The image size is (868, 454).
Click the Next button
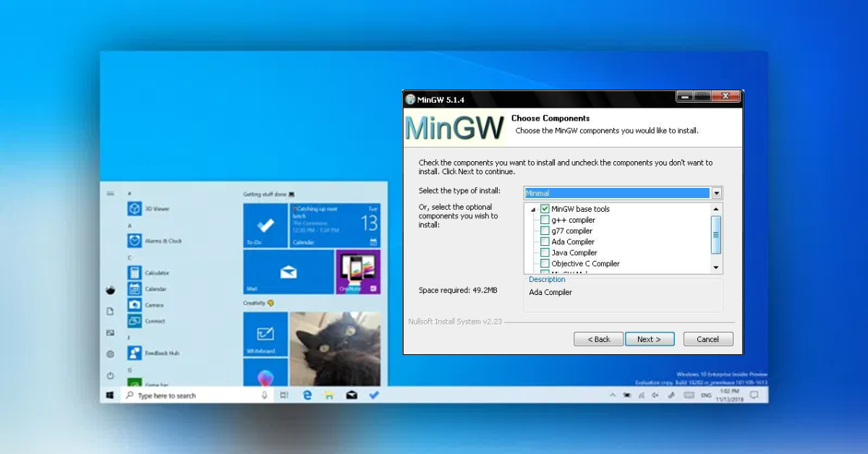click(650, 339)
